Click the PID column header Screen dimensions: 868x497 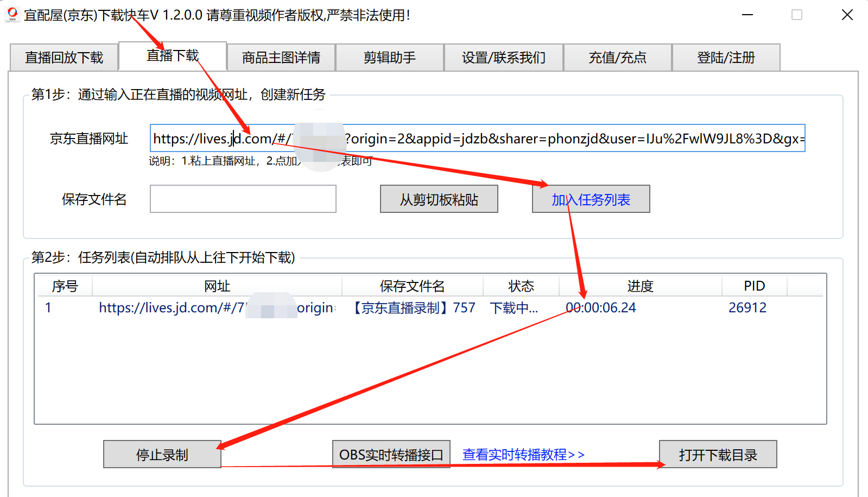[755, 286]
